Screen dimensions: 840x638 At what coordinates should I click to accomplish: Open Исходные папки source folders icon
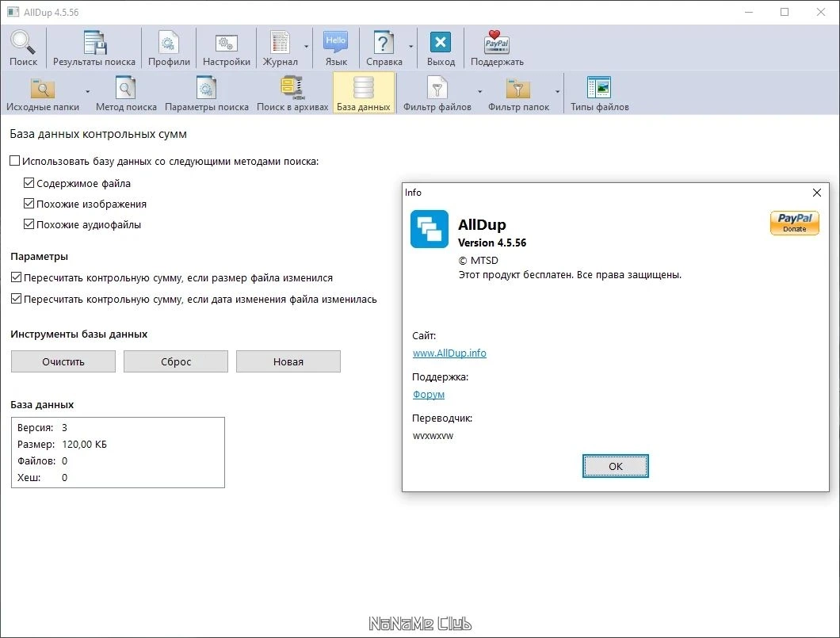pyautogui.click(x=42, y=88)
